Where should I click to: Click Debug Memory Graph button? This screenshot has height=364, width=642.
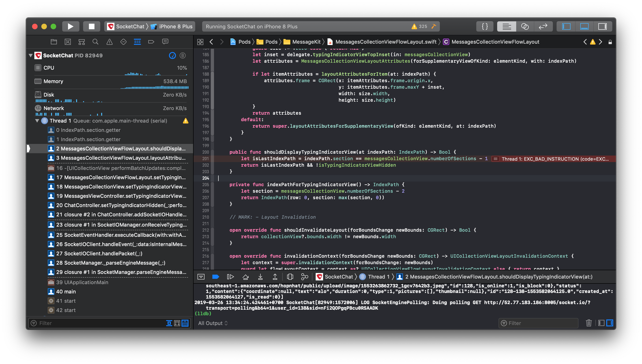pos(304,276)
